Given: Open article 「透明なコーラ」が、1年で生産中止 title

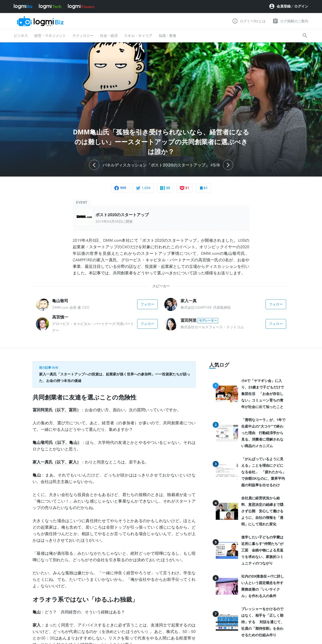Looking at the screenshot, I should click(263, 433).
